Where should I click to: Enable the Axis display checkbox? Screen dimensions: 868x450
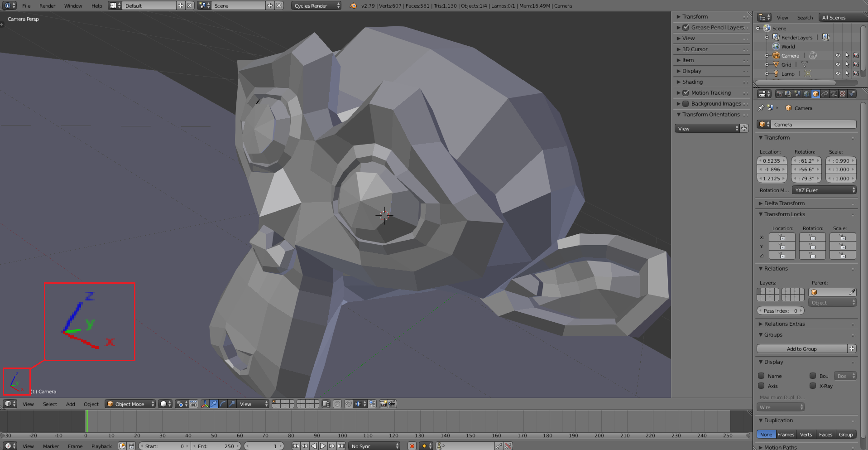761,386
